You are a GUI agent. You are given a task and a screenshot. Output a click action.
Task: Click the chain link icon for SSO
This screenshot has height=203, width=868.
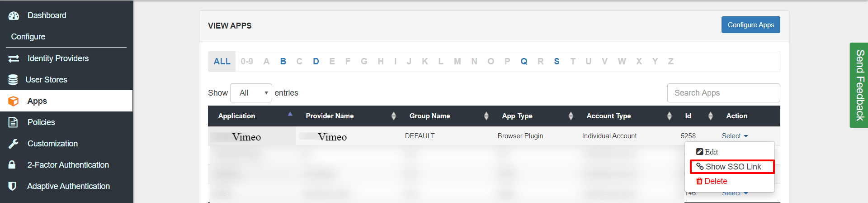[700, 167]
